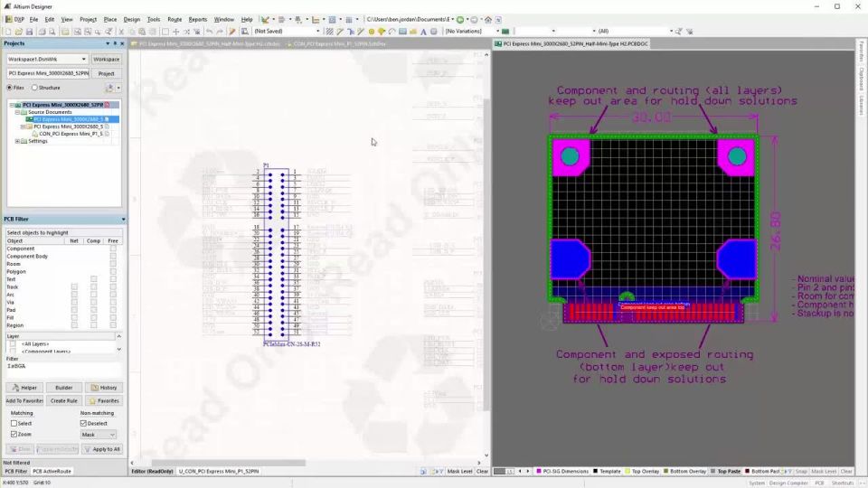The height and width of the screenshot is (488, 868).
Task: Switch to the PCI Express Mini PCBDOC document tab
Action: click(571, 43)
